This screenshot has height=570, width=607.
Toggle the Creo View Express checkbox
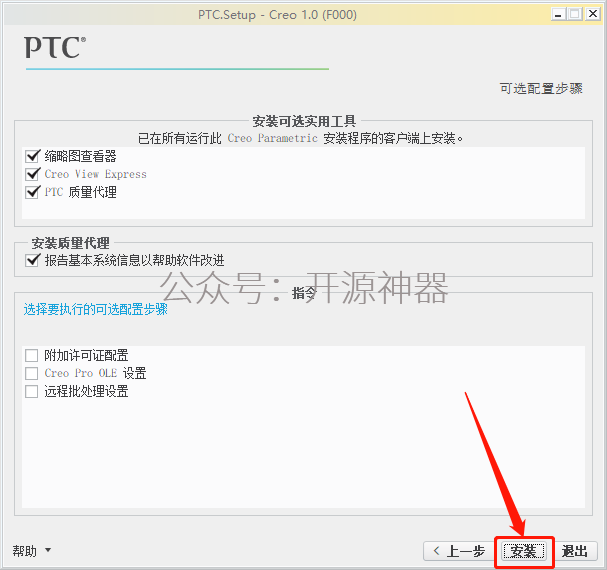click(32, 174)
